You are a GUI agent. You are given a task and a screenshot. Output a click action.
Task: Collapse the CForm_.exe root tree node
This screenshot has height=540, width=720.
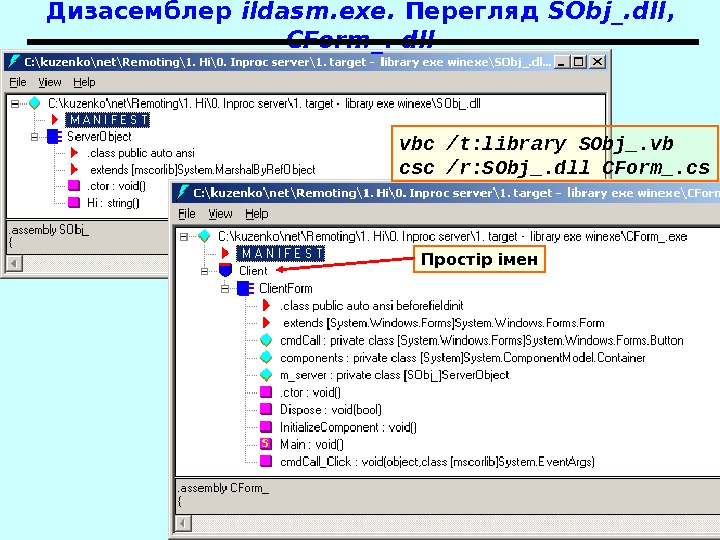pyautogui.click(x=184, y=237)
